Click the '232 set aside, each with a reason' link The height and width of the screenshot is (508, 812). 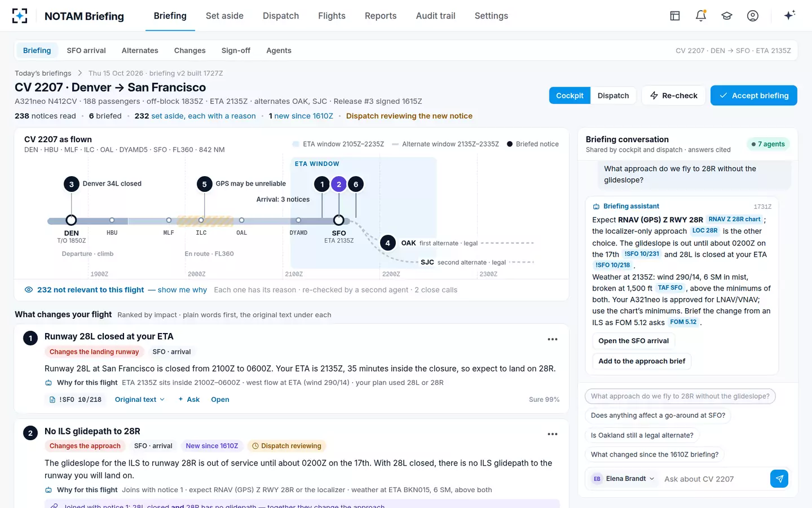tap(195, 116)
